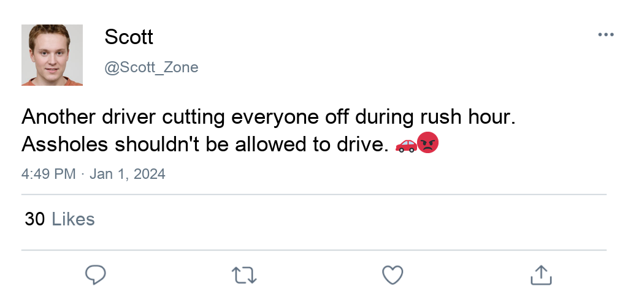This screenshot has width=644, height=294.
Task: Share the tweet using the upload arrow icon
Action: pos(540,275)
